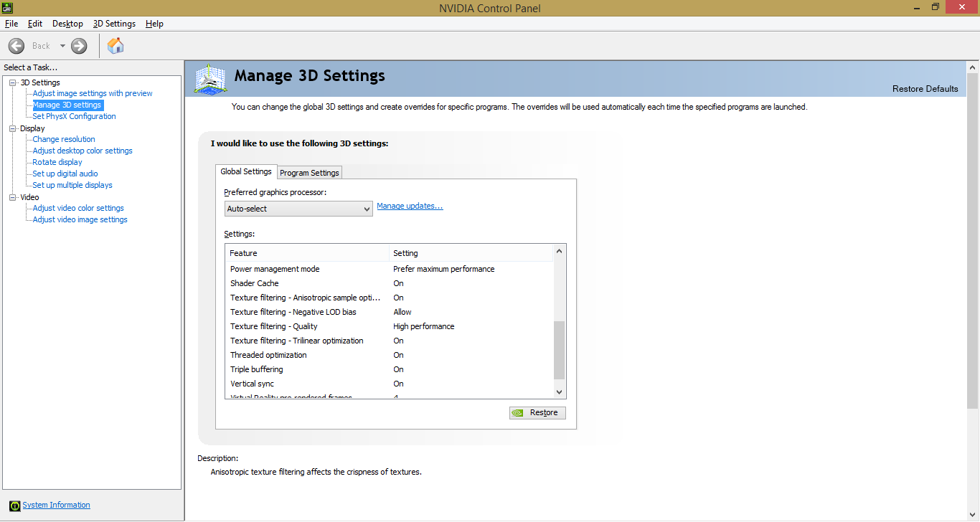Open Set up digital audio
Viewport: 980px width, 522px height.
coord(65,174)
